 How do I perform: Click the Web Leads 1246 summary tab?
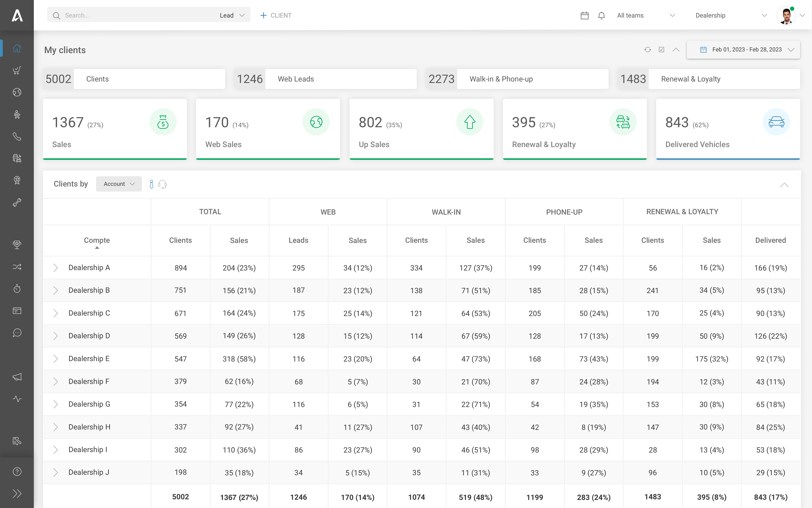click(x=325, y=79)
